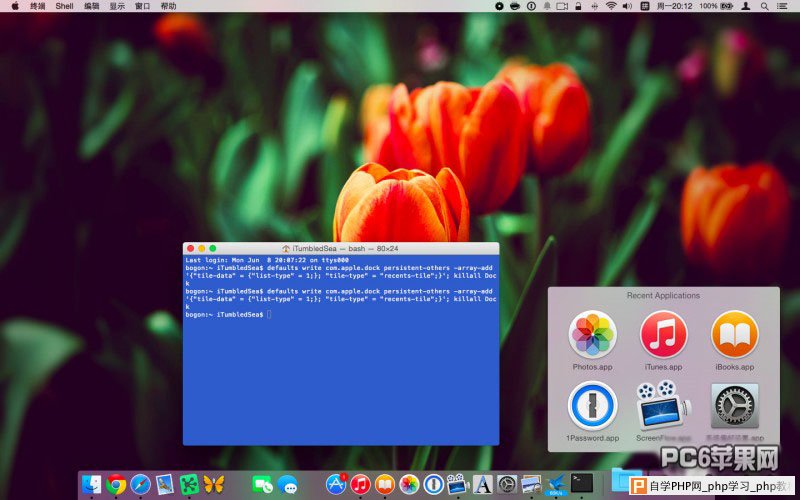Zoom Terminal window with green button

(x=213, y=248)
